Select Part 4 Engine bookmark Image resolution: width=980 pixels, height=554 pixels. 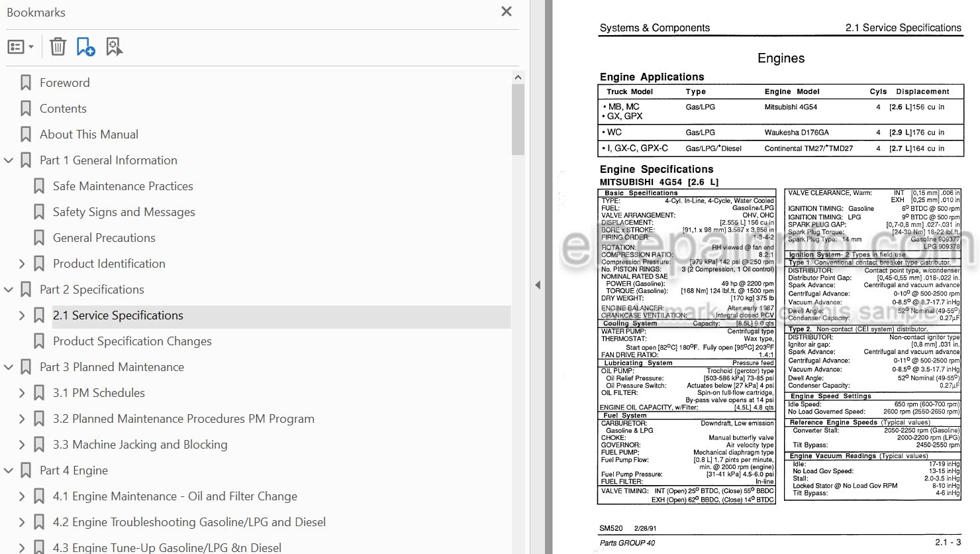pos(73,471)
